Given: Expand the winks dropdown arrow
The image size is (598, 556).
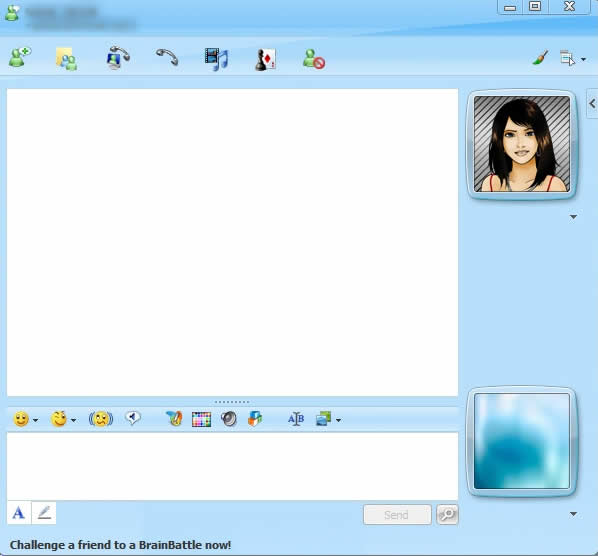Looking at the screenshot, I should [x=74, y=420].
